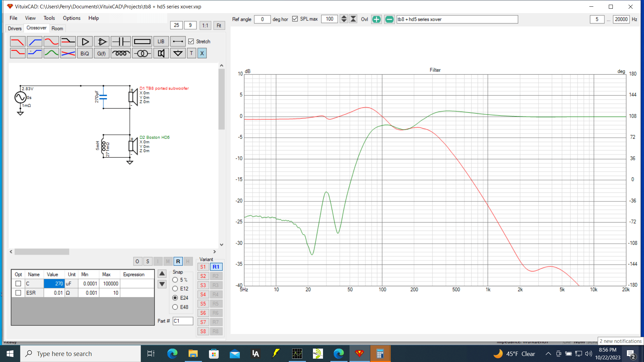The image size is (644, 362).
Task: Click the SPL max auto-scale hourglass icon
Action: (x=353, y=19)
